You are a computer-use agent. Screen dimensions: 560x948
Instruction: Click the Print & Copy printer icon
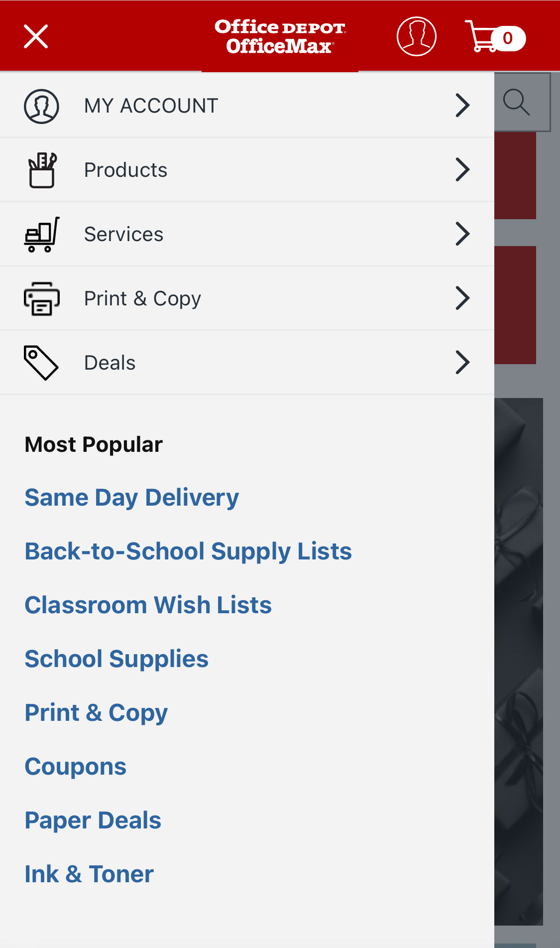click(42, 298)
